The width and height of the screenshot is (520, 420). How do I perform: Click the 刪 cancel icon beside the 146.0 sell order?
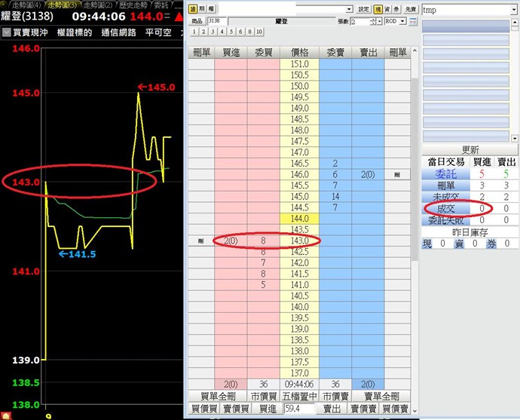[398, 175]
